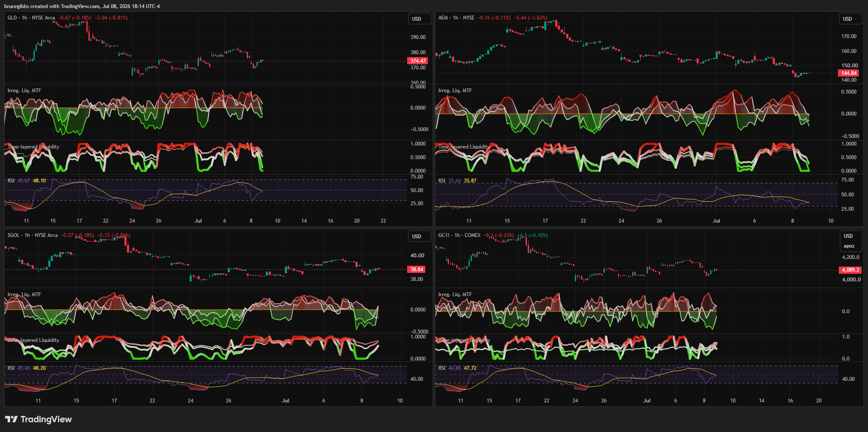Select Time-layered Liquidity label on AEM chart
This screenshot has width=868, height=432.
[x=464, y=147]
